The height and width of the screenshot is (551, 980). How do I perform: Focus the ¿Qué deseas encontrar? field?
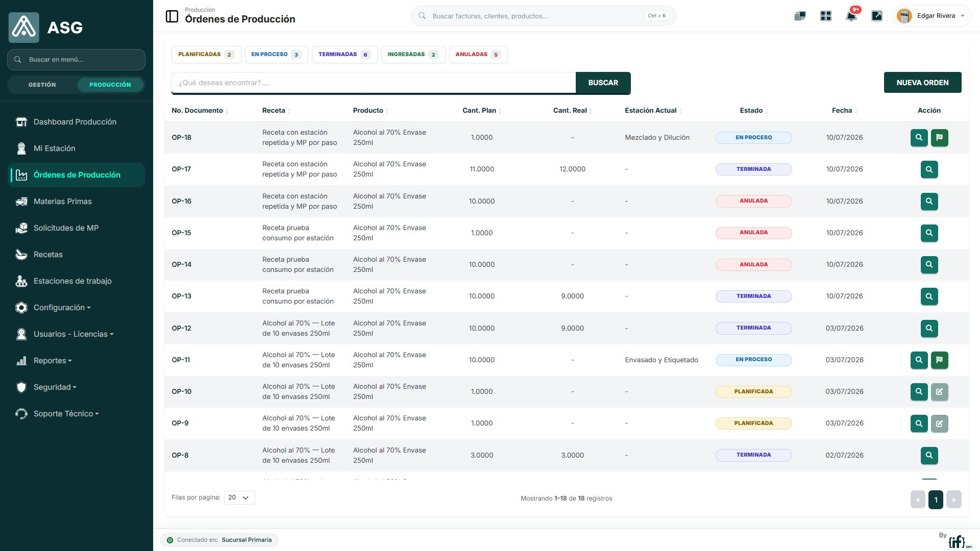[x=374, y=83]
